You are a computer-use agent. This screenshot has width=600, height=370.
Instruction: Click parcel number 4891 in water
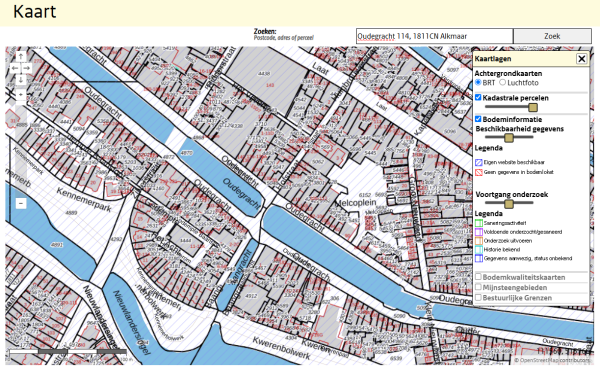click(57, 245)
